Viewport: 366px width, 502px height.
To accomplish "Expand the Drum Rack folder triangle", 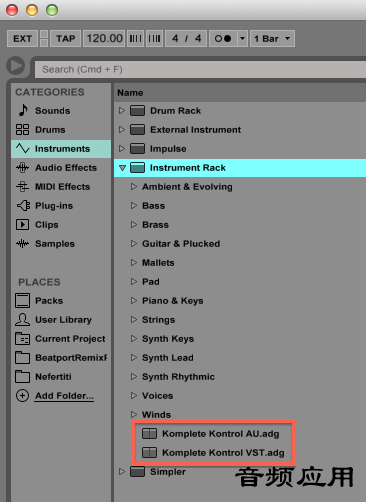I will pos(122,110).
